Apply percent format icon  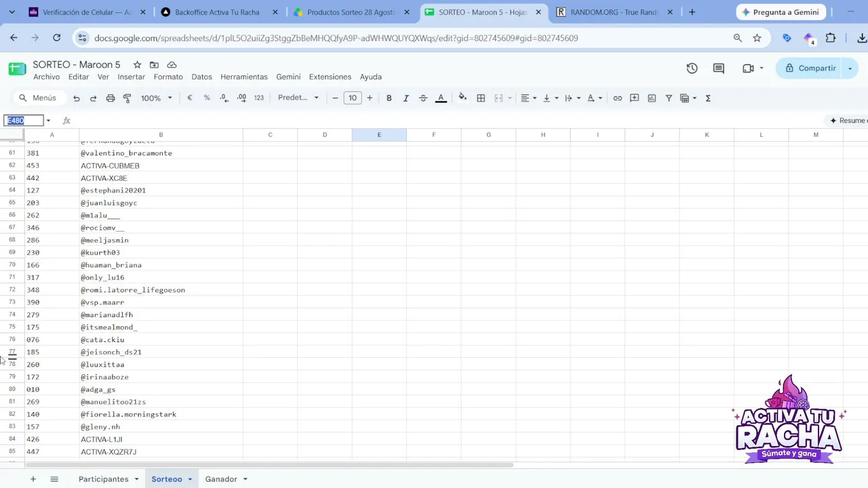(207, 98)
